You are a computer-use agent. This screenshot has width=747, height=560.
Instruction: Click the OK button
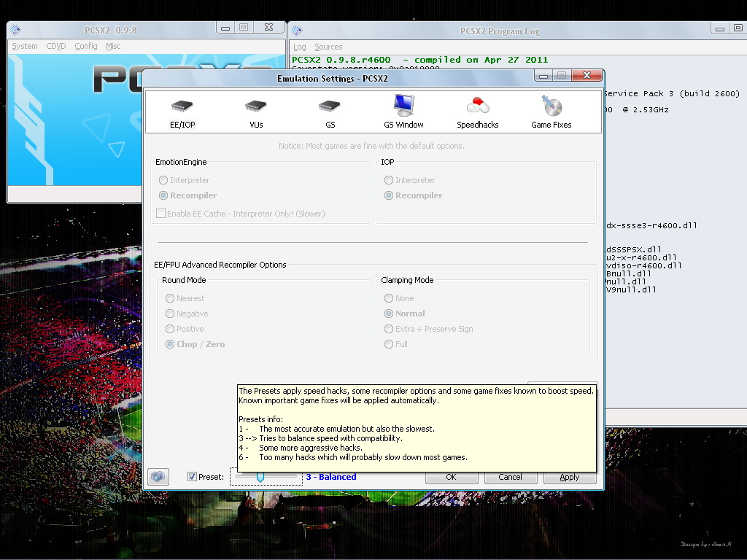[x=451, y=477]
